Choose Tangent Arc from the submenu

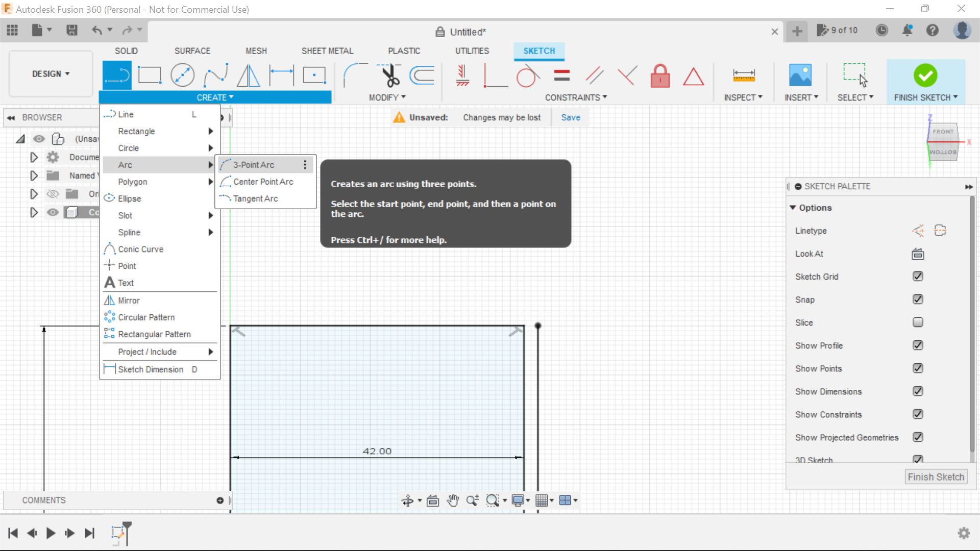[x=265, y=198]
